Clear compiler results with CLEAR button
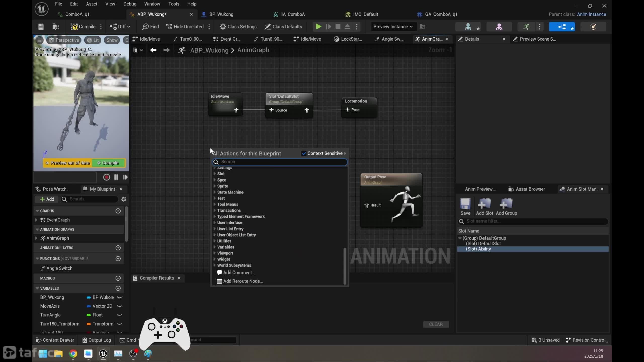 436,324
